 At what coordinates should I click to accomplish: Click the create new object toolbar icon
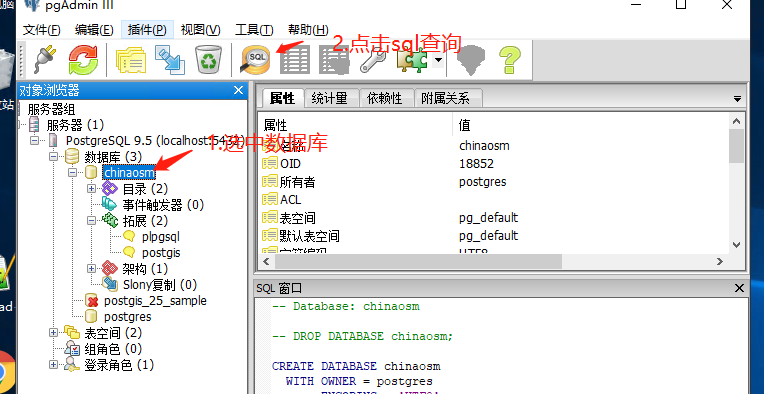tap(170, 60)
